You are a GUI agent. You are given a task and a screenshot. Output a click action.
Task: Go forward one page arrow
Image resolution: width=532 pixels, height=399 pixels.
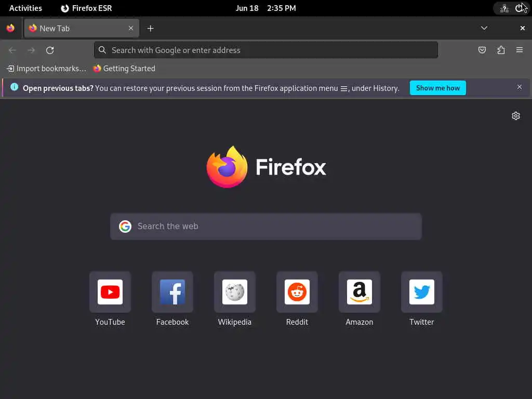(x=31, y=50)
